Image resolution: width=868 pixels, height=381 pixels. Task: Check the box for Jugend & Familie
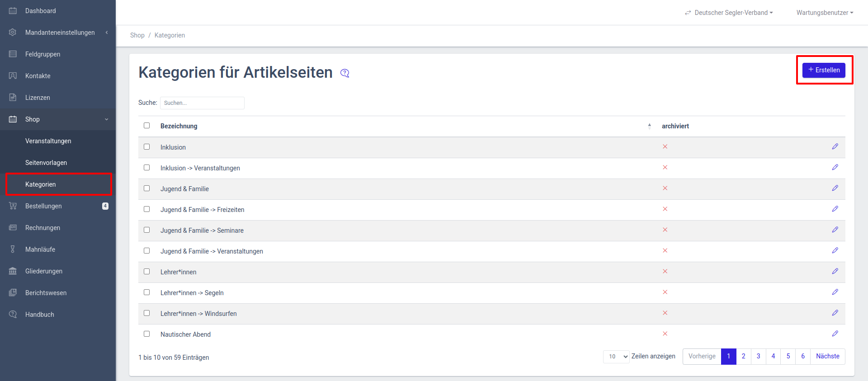(146, 188)
